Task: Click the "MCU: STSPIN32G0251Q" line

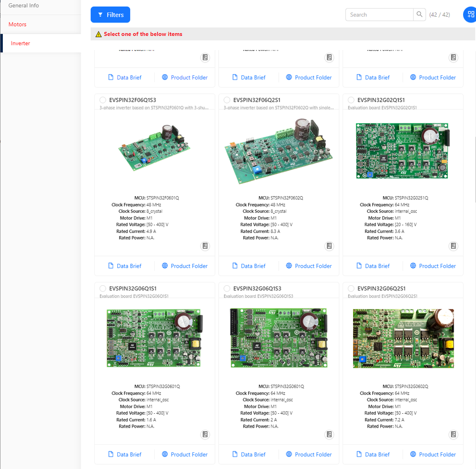Action: point(405,198)
